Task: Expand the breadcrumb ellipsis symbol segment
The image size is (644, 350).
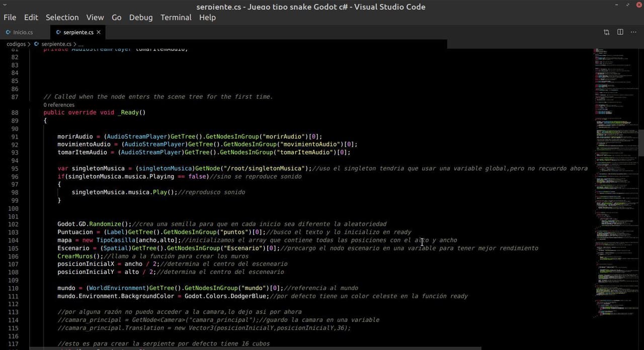Action: pyautogui.click(x=81, y=45)
